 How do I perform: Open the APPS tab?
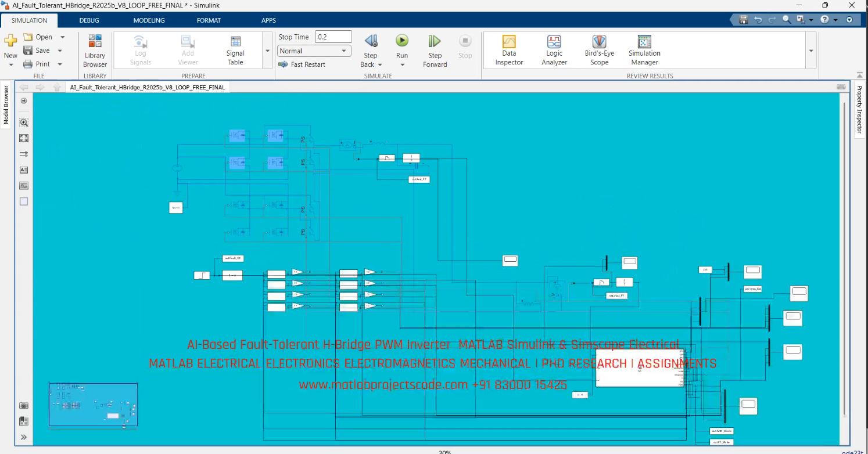(x=268, y=20)
